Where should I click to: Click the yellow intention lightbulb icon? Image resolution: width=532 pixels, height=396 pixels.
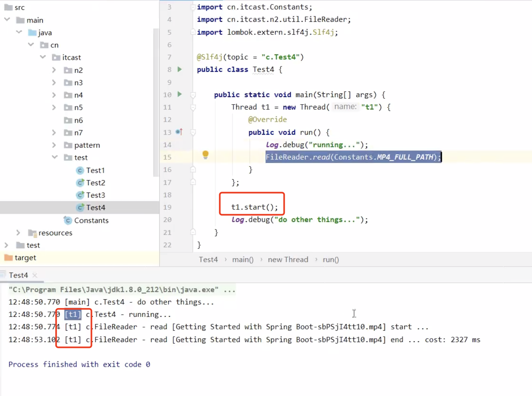click(205, 155)
